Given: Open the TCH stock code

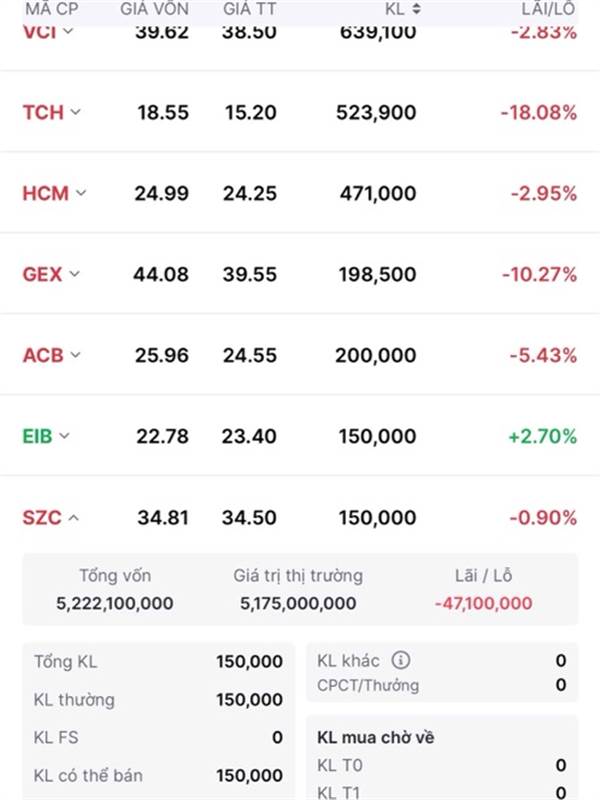Looking at the screenshot, I should tap(43, 113).
